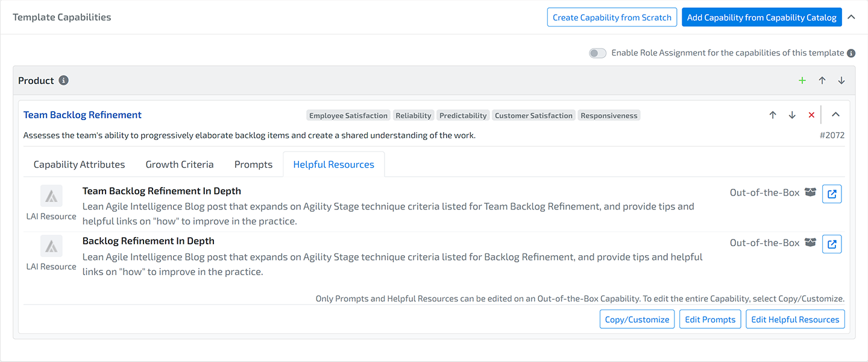Click Create Capability from Scratch

click(x=611, y=17)
